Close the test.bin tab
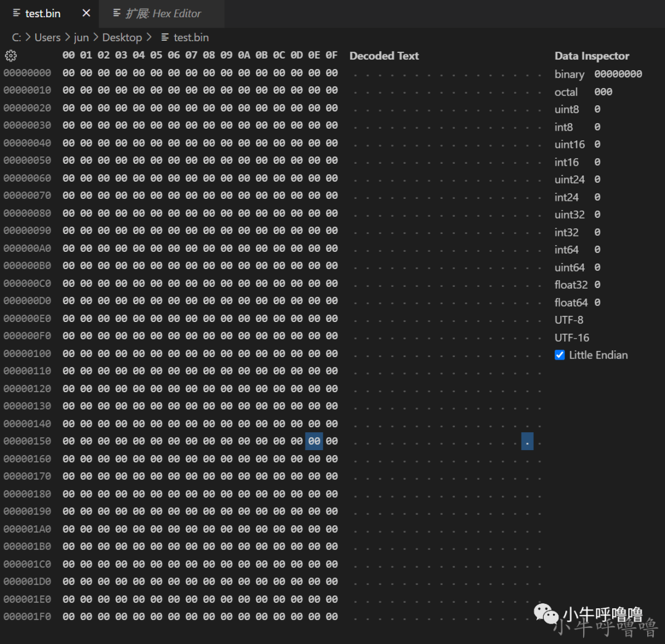Screen dimensions: 665x644 86,13
